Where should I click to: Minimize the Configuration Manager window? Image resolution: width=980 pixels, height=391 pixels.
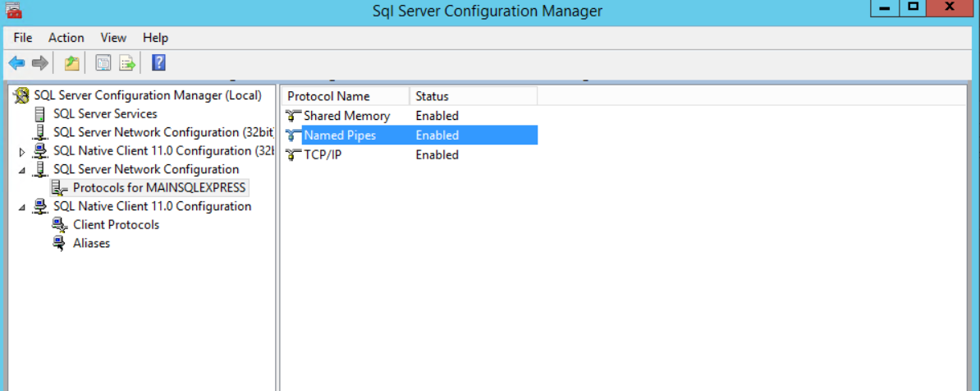click(x=884, y=7)
